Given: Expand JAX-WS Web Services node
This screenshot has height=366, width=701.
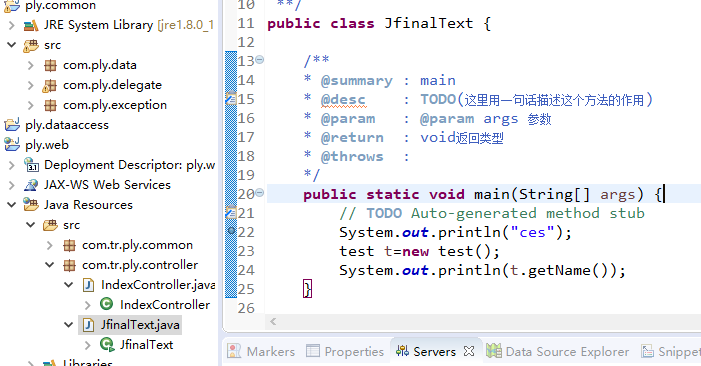Looking at the screenshot, I should point(12,185).
